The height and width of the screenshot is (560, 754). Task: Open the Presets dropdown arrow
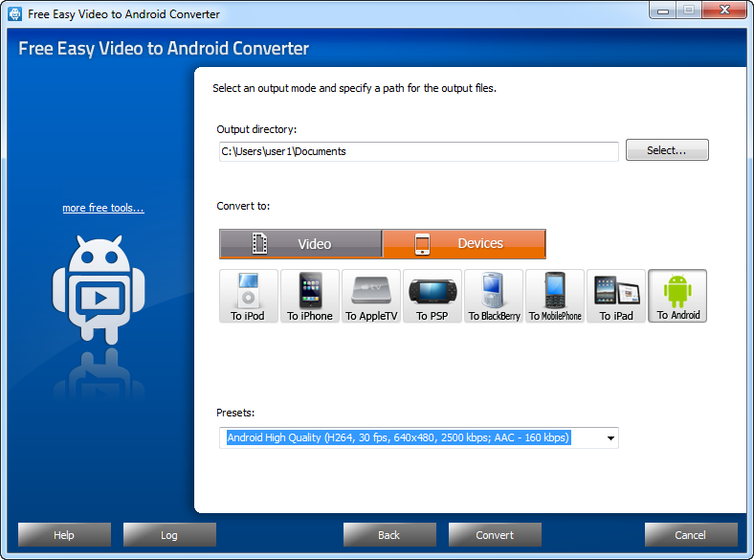(x=610, y=438)
